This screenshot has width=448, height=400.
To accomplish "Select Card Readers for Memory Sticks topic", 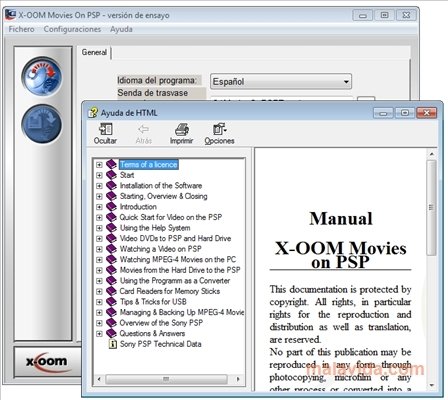I will (x=170, y=291).
